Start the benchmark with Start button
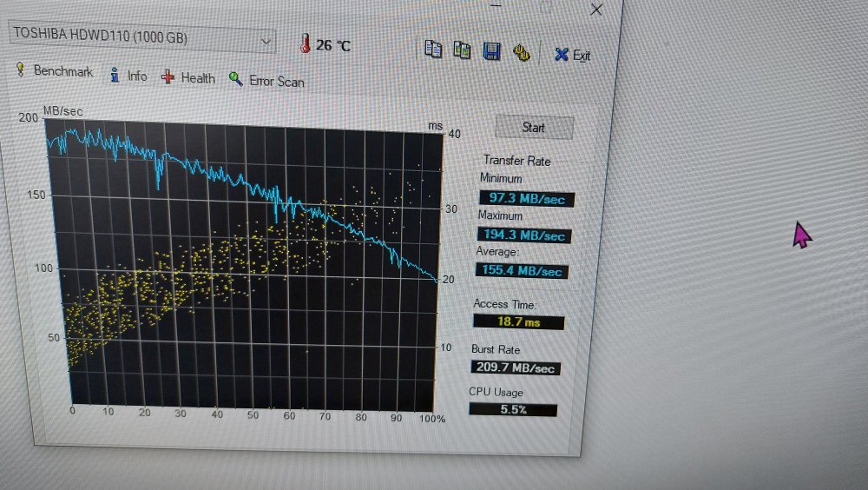Image resolution: width=868 pixels, height=490 pixels. pyautogui.click(x=534, y=128)
